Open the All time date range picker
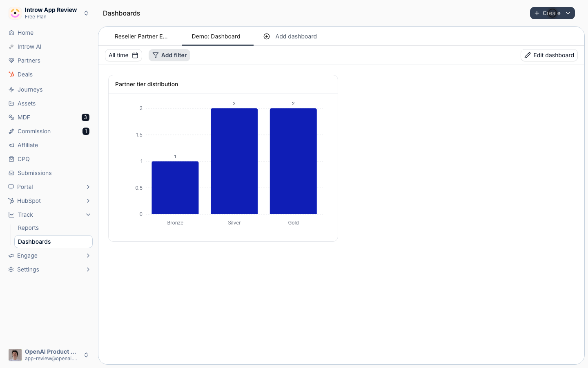 pyautogui.click(x=123, y=55)
